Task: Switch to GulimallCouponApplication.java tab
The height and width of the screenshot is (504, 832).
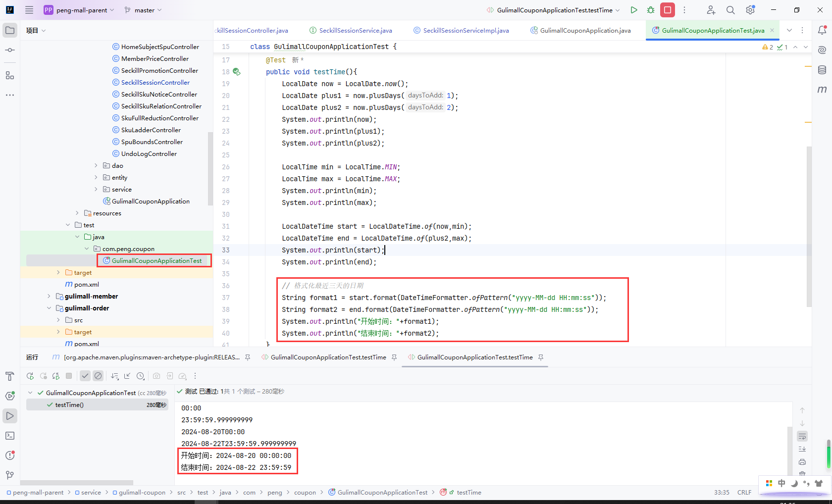Action: point(580,30)
